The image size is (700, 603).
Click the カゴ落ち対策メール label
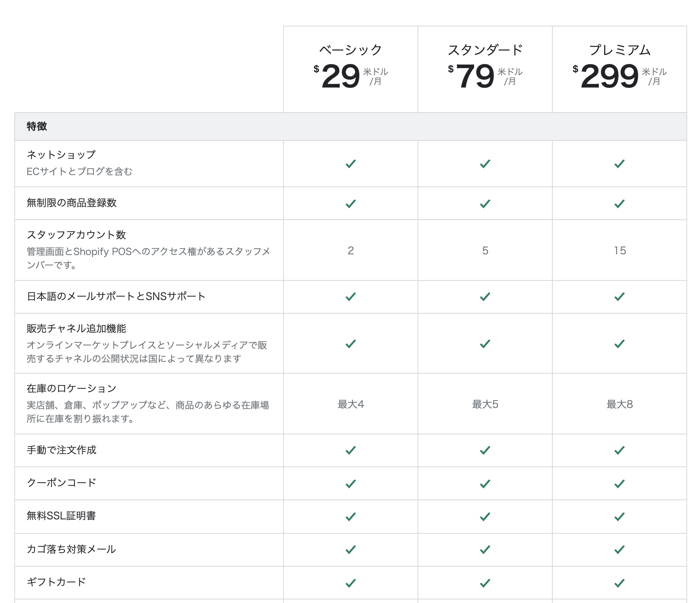[x=71, y=549]
